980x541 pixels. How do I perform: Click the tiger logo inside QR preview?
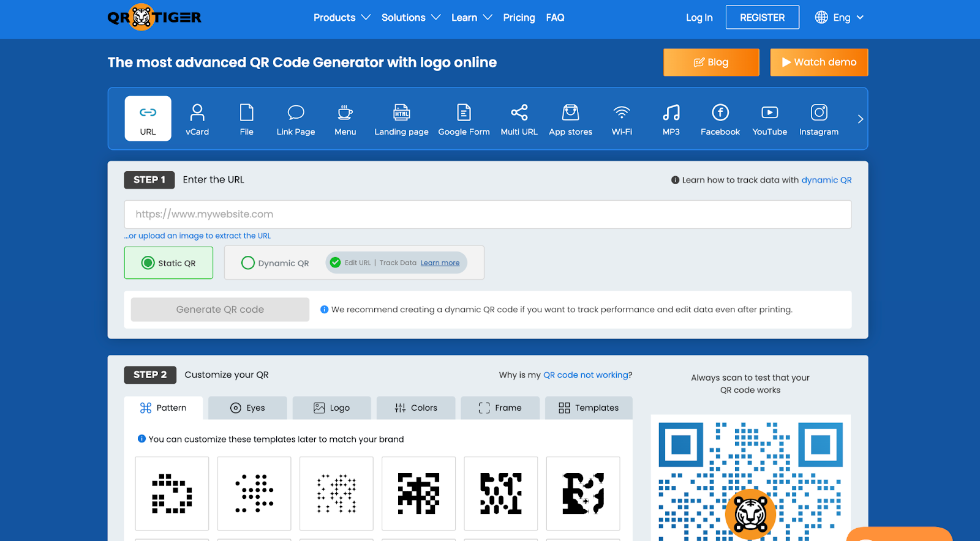point(750,514)
